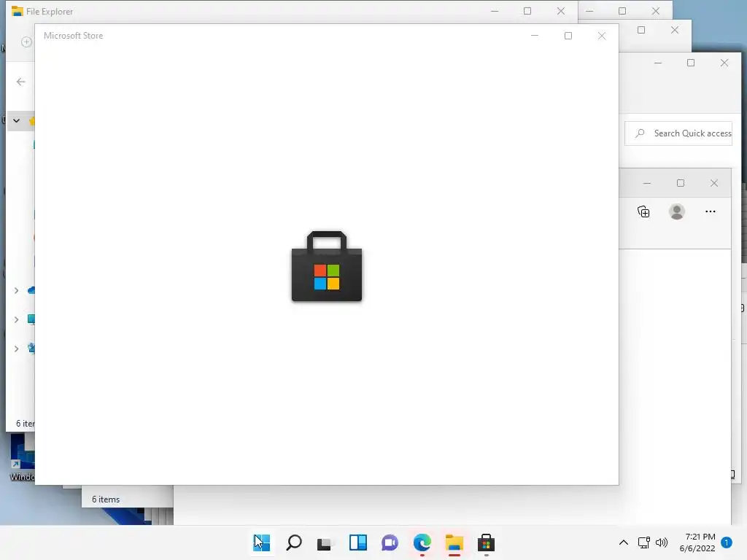Maximize the Edge browser window

pos(681,183)
